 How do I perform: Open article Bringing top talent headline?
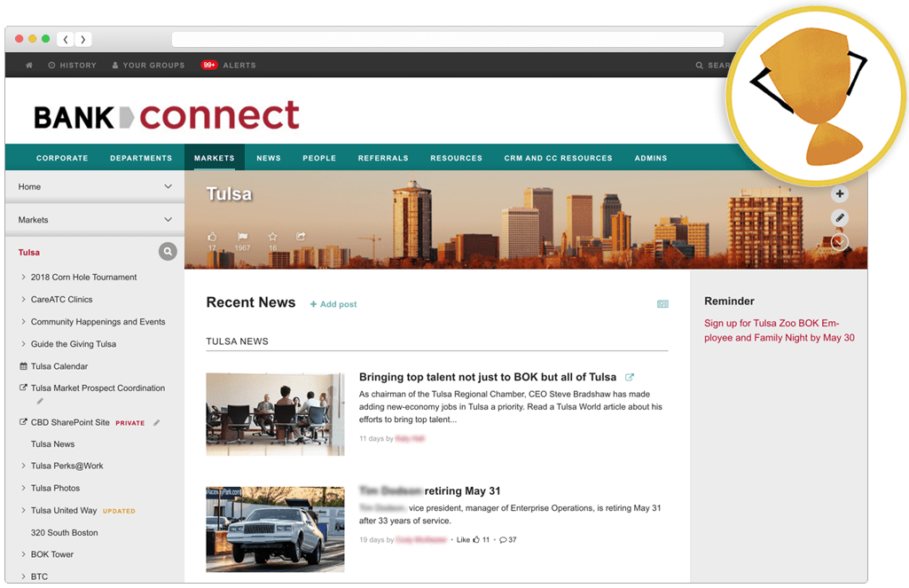(488, 377)
